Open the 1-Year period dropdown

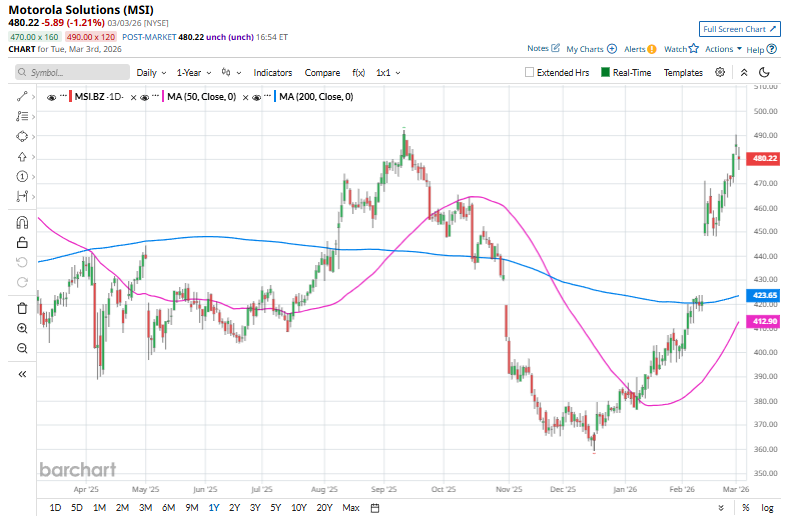[x=194, y=73]
